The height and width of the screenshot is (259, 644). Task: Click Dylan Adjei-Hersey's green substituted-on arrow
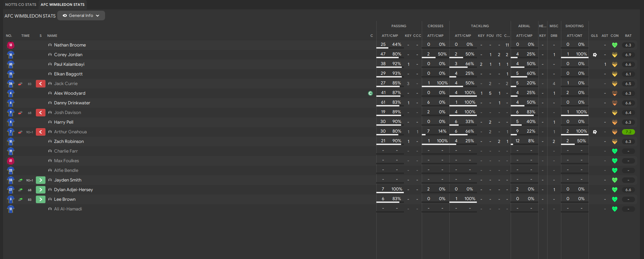click(x=41, y=190)
